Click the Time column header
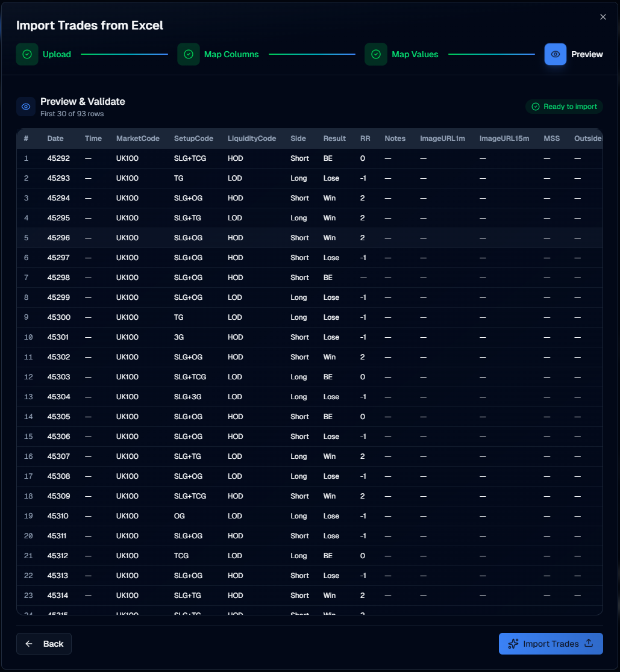 93,138
